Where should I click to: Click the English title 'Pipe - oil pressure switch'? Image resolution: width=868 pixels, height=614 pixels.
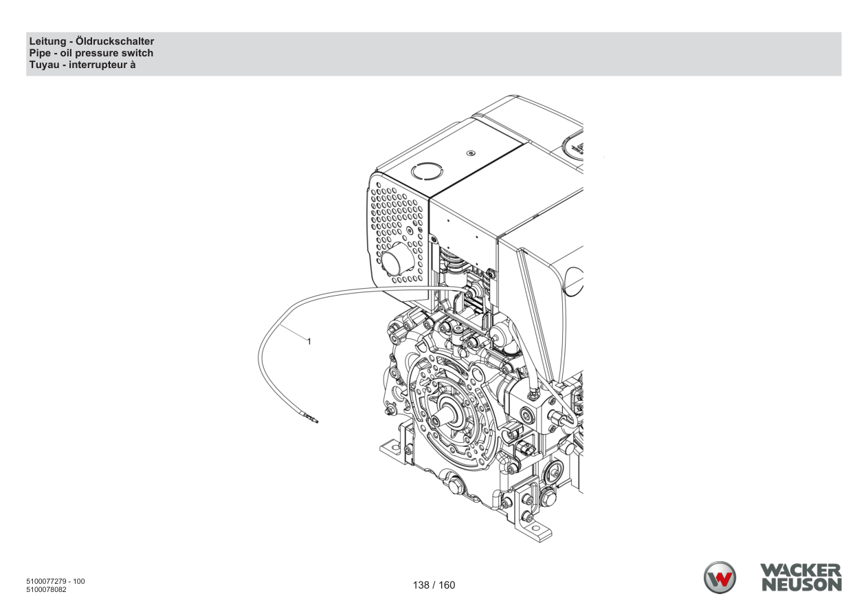[x=91, y=53]
